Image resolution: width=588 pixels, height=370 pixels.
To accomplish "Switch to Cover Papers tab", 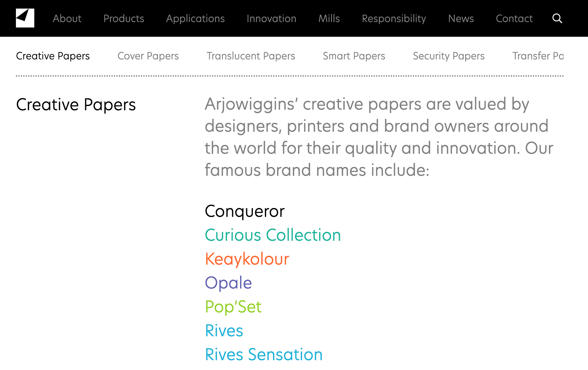I will point(148,56).
